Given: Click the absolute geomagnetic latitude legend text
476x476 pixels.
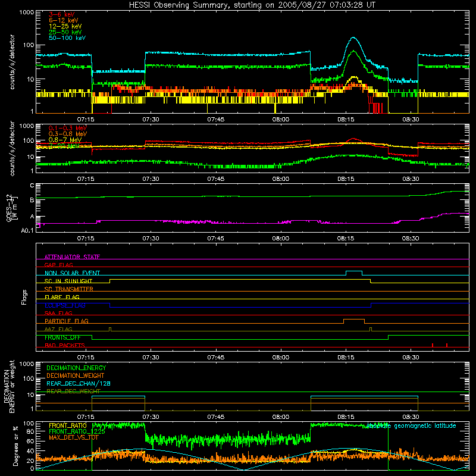Looking at the screenshot, I should coord(411,425).
